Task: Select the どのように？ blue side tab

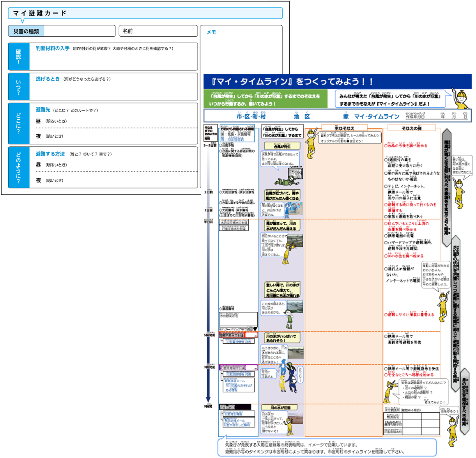Action: point(19,167)
